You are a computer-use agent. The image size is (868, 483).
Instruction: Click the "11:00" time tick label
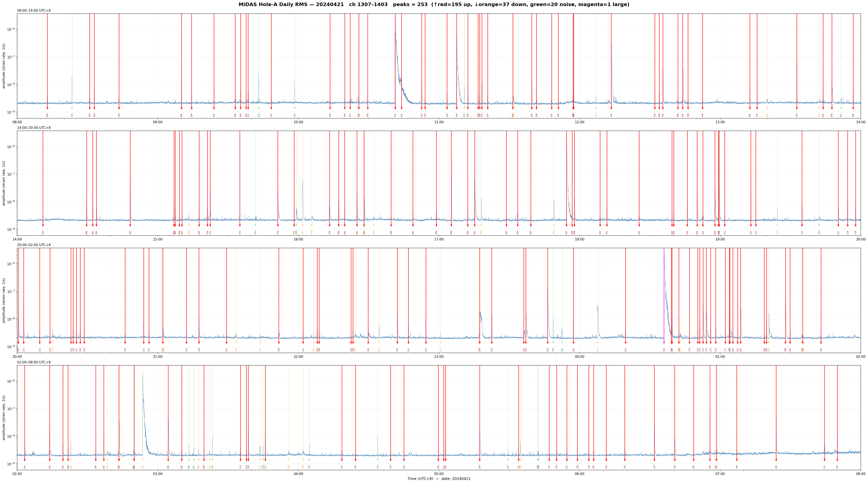point(439,122)
